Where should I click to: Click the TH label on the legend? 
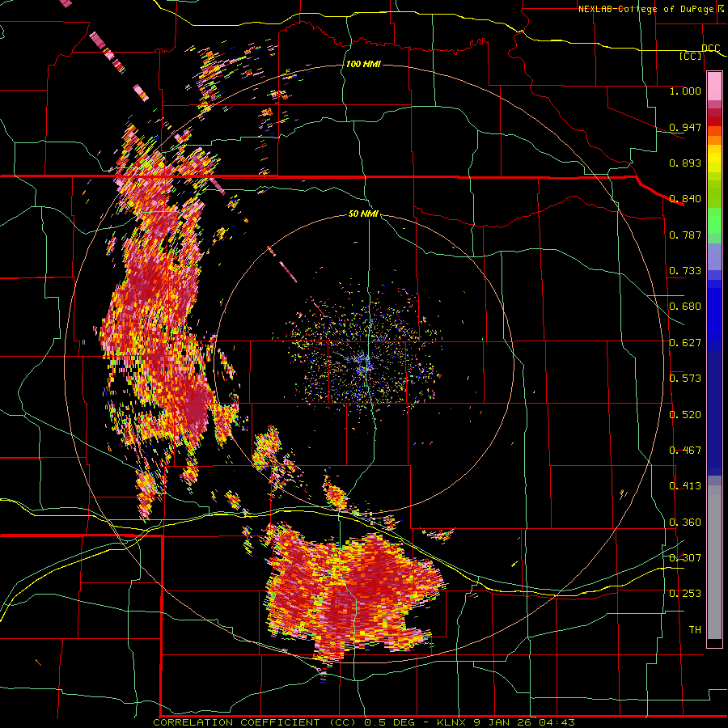[695, 630]
